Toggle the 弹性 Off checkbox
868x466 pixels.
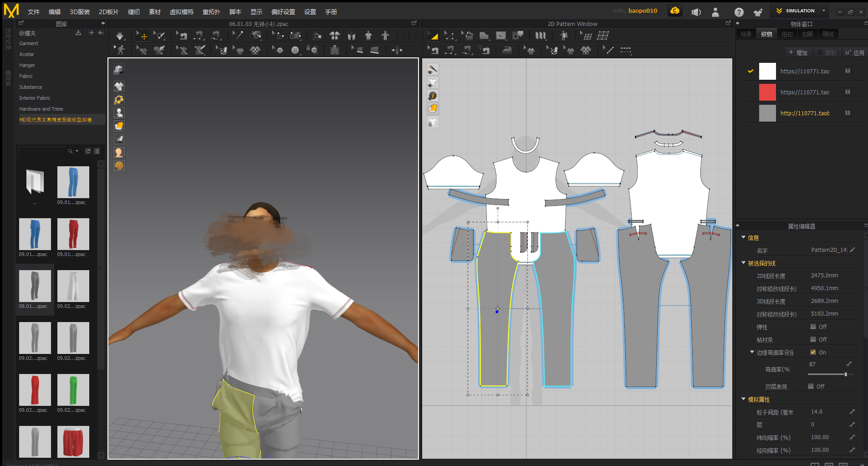(x=813, y=327)
